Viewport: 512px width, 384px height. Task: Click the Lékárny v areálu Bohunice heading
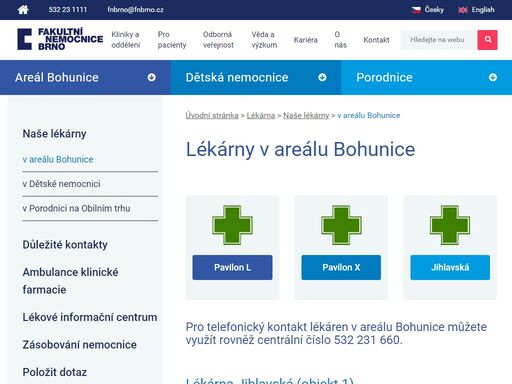[300, 149]
